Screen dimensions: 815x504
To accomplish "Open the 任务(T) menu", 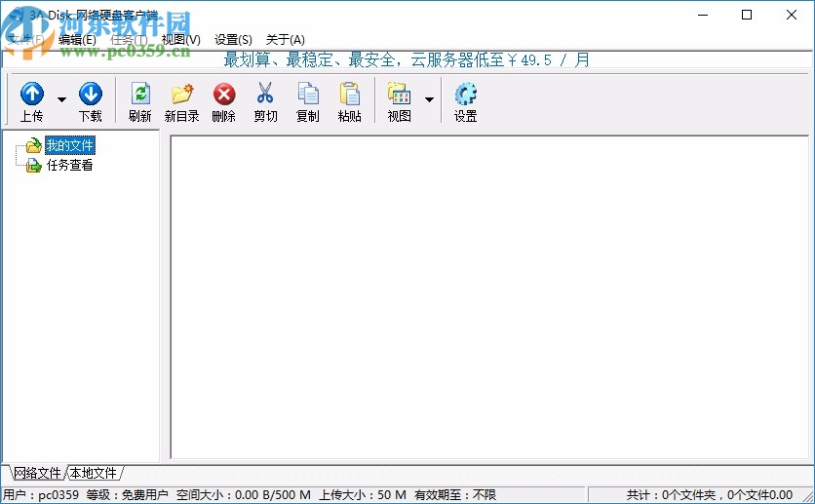I will pyautogui.click(x=129, y=40).
